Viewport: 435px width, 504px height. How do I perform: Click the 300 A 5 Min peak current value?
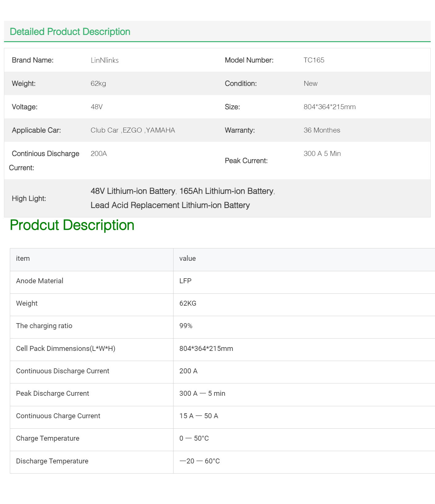[322, 154]
